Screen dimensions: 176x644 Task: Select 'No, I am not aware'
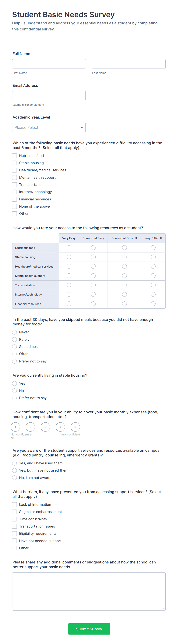pyautogui.click(x=15, y=477)
